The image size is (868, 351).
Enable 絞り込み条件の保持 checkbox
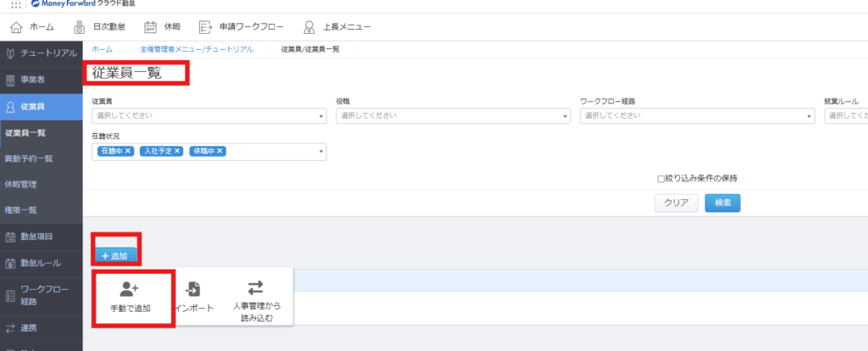[x=662, y=179]
